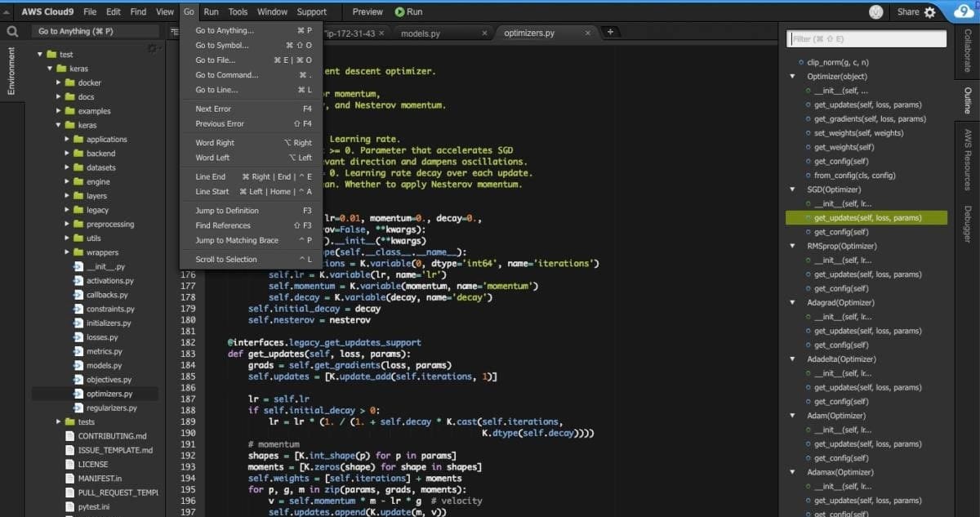Click the clip_norm function bullet icon
Screen dimensions: 980x517
pyautogui.click(x=800, y=63)
